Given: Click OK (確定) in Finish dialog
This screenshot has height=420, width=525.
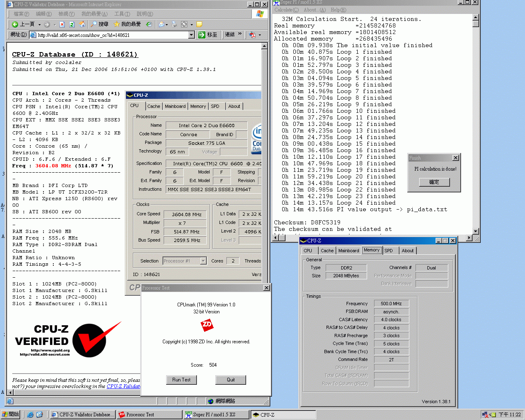Looking at the screenshot, I should click(x=434, y=182).
